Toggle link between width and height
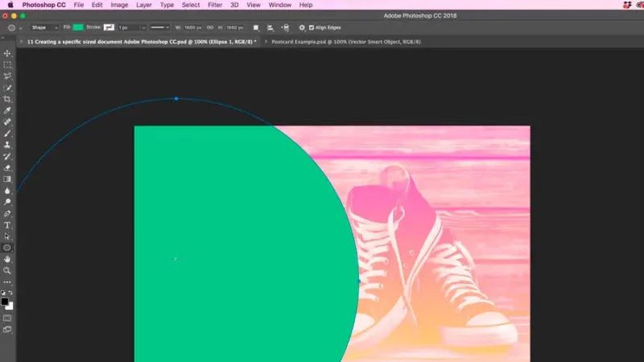Image resolution: width=644 pixels, height=362 pixels. (210, 27)
